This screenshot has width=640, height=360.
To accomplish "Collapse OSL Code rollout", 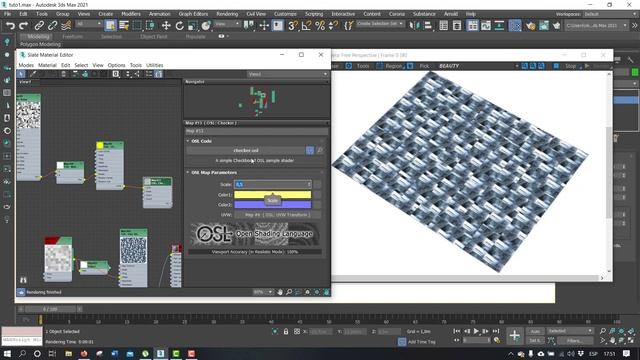I will [188, 141].
